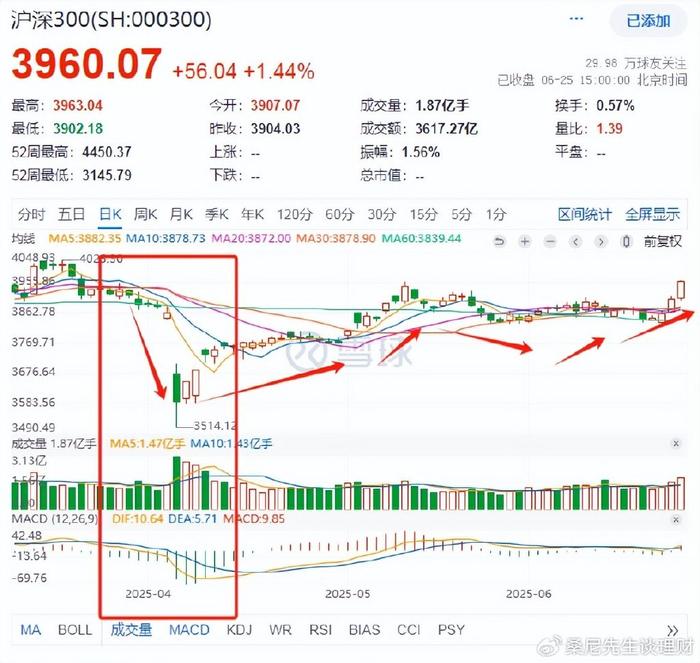Screen dimensions: 700x663
Task: Click 全屏显示 fullscreen display link
Action: (653, 214)
